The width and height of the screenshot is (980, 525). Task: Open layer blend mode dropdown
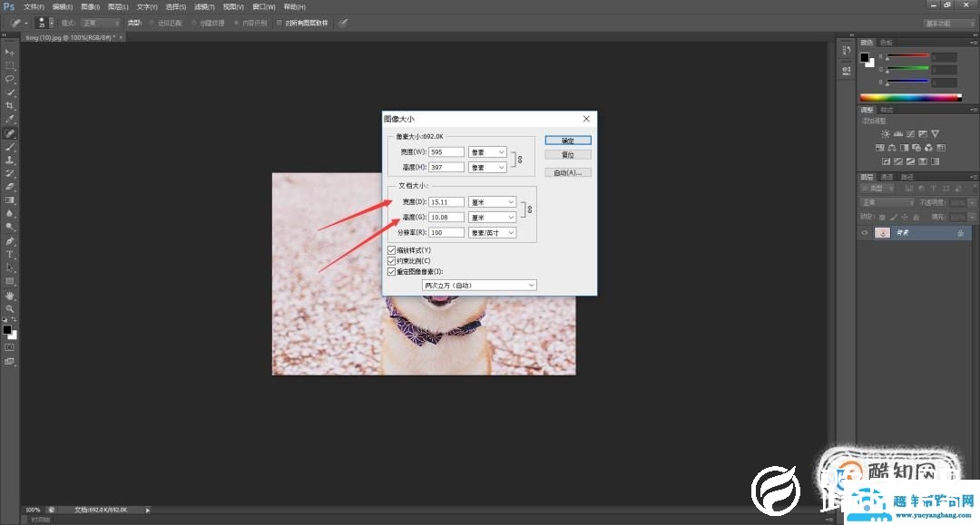click(887, 202)
